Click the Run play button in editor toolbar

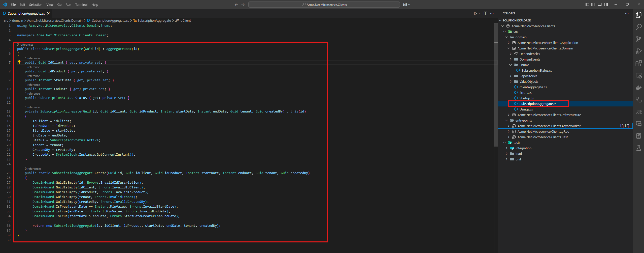pos(475,13)
